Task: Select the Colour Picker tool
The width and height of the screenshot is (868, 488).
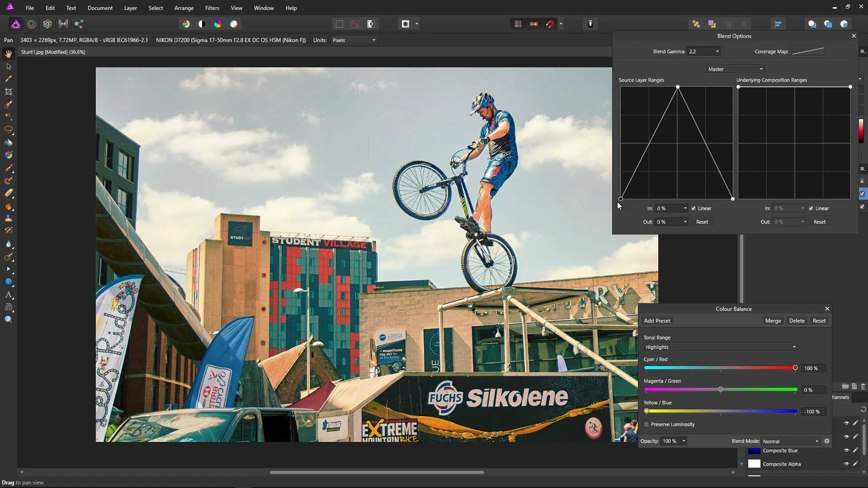Action: pos(8,79)
